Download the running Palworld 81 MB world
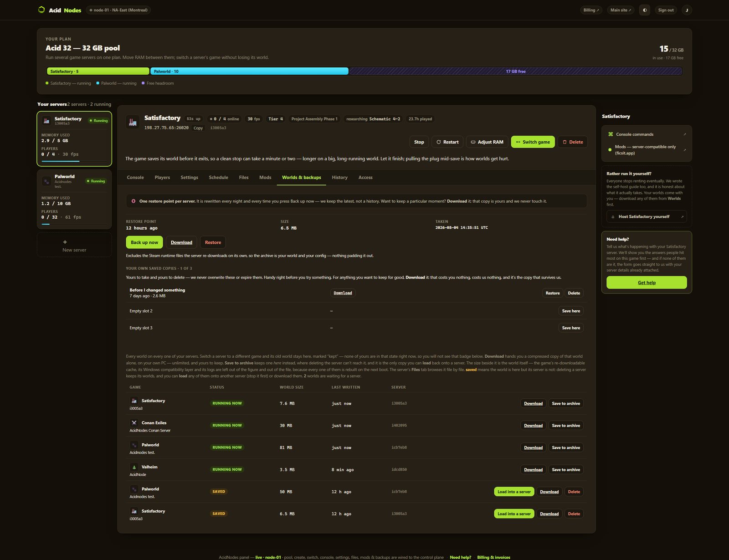729x560 pixels. pos(533,447)
